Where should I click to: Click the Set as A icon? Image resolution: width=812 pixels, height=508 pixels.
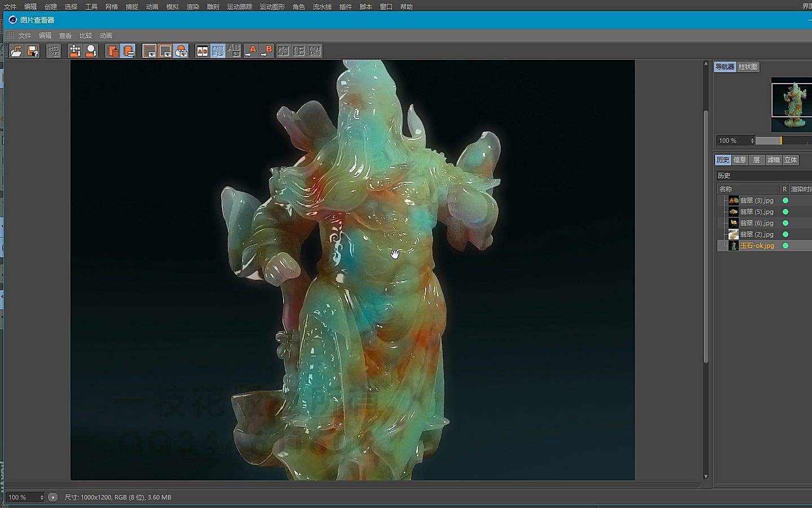[x=250, y=51]
